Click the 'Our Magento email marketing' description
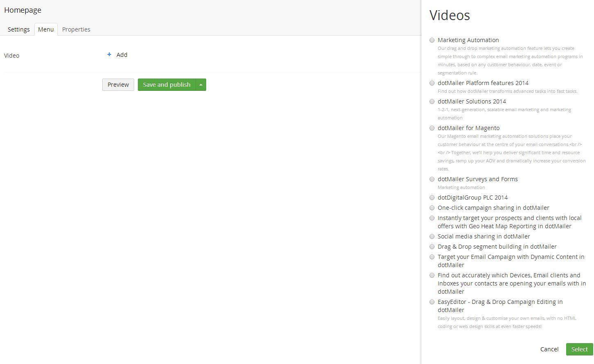594x364 pixels. coord(512,153)
